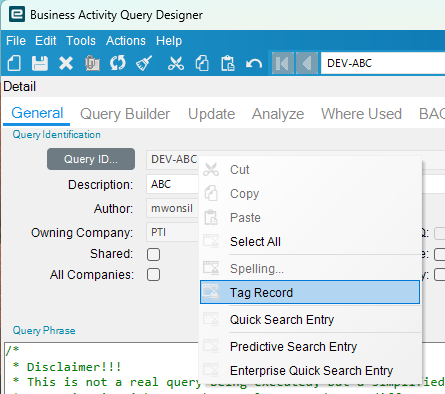Viewport: 445px width, 394px height.
Task: Click the scissors Cut toolbar icon
Action: 176,63
